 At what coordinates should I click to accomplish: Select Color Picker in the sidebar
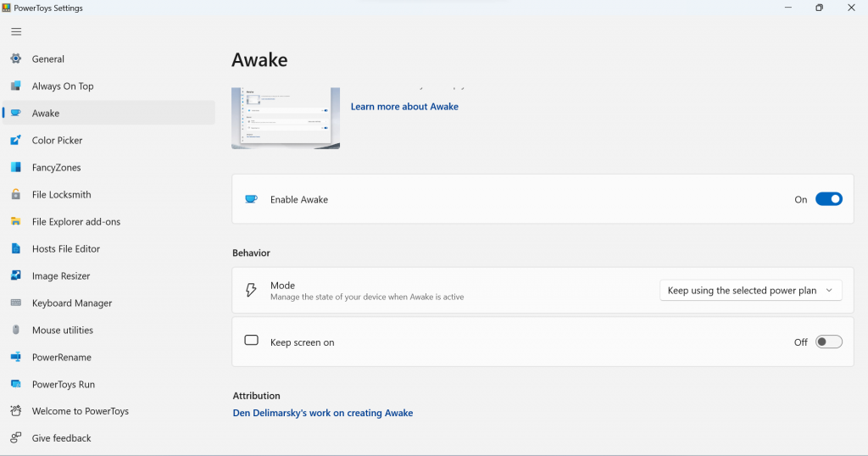pos(108,140)
